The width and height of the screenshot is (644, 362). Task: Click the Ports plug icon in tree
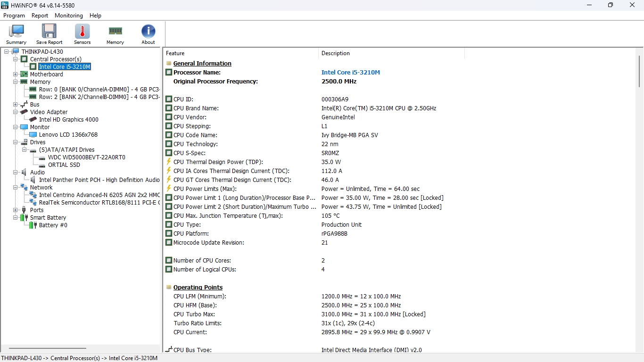[x=24, y=210]
